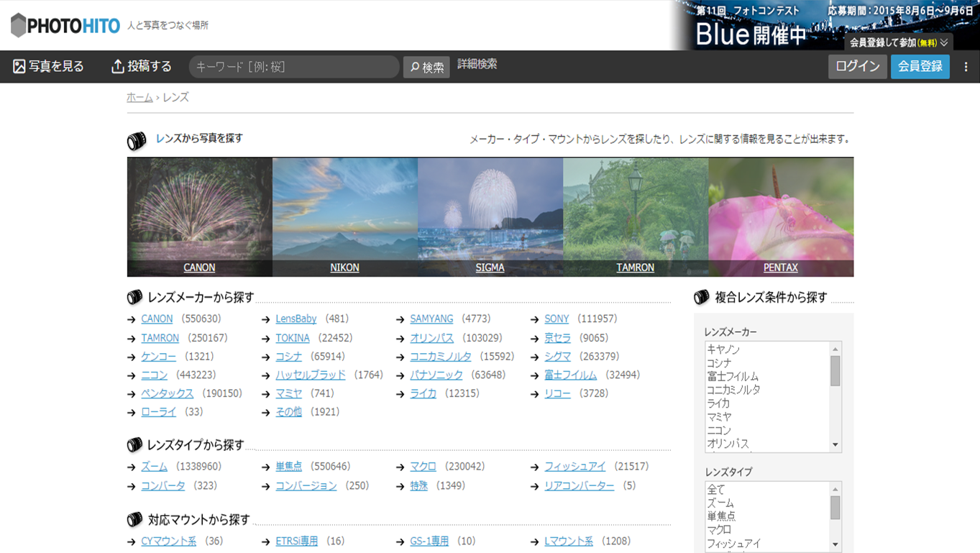Open the PENTAX pink flower thumbnail

pos(781,216)
